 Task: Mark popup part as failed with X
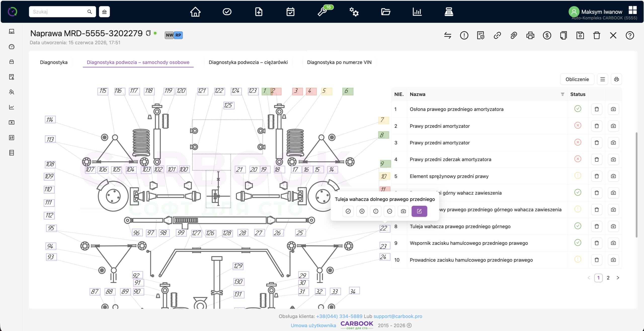(x=362, y=211)
